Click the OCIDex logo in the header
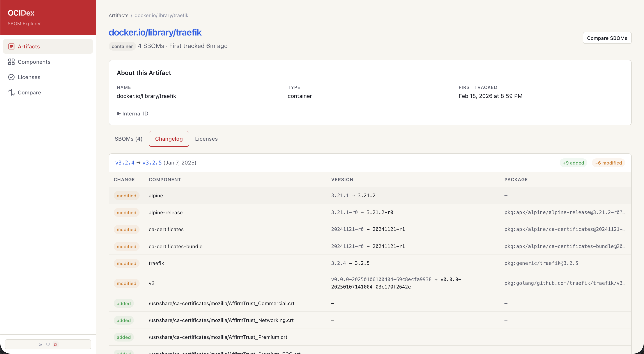Screen dimensions: 644x354 [x=21, y=13]
